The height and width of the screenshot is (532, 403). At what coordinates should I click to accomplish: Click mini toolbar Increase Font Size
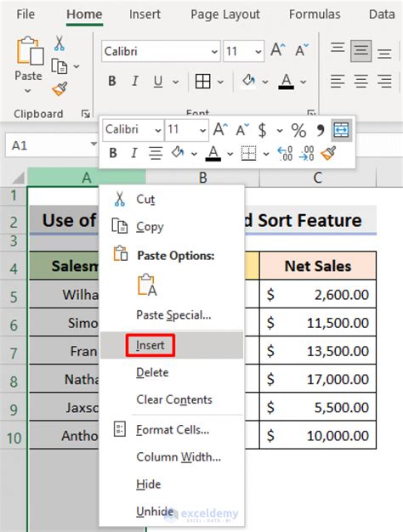pos(220,130)
